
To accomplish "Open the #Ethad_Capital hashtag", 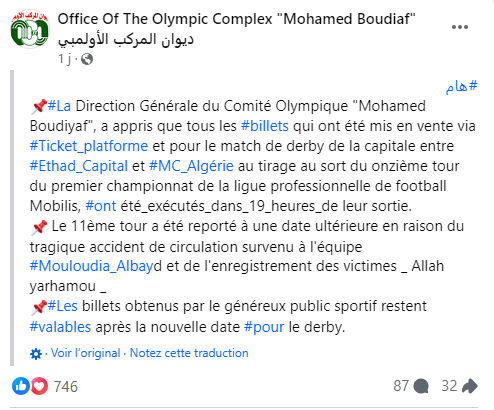I will pyautogui.click(x=79, y=166).
